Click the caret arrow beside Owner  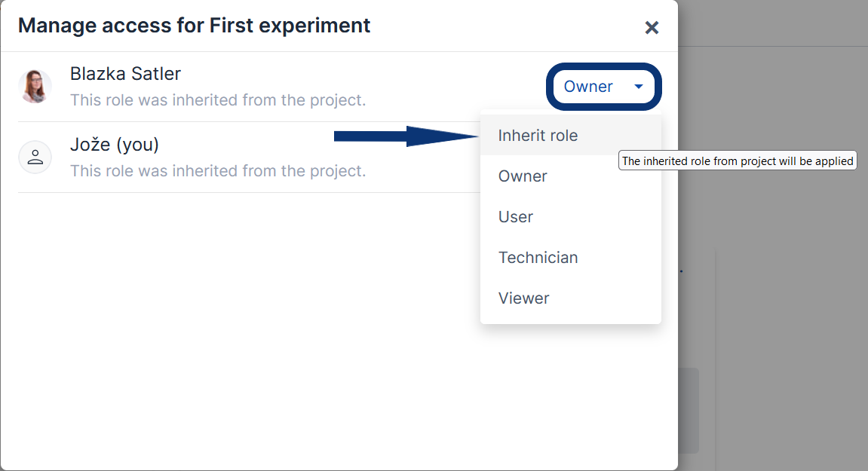(639, 87)
